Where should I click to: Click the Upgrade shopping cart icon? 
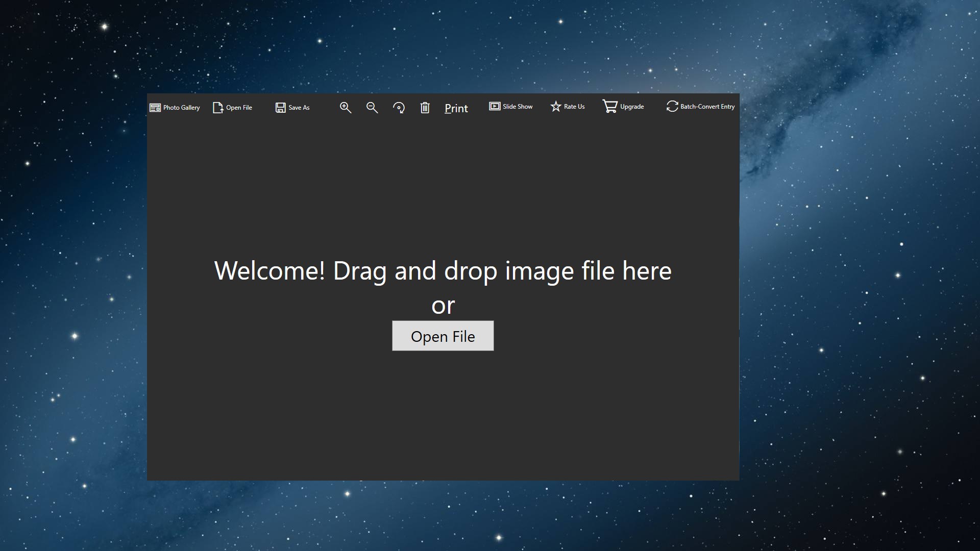(610, 106)
